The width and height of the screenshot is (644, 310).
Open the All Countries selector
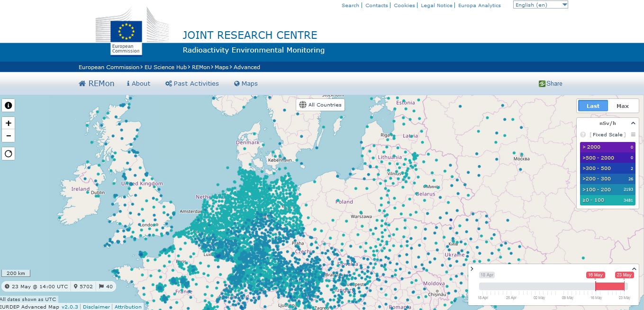[320, 105]
